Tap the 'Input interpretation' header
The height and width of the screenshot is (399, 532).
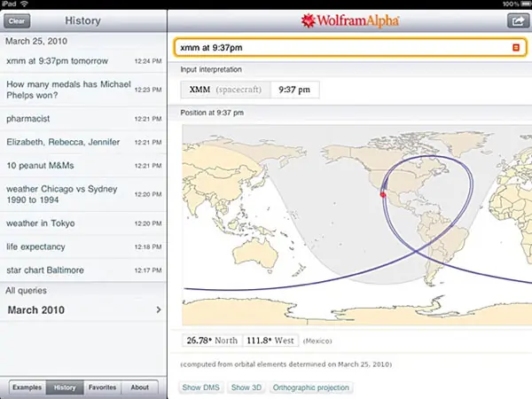pos(211,69)
